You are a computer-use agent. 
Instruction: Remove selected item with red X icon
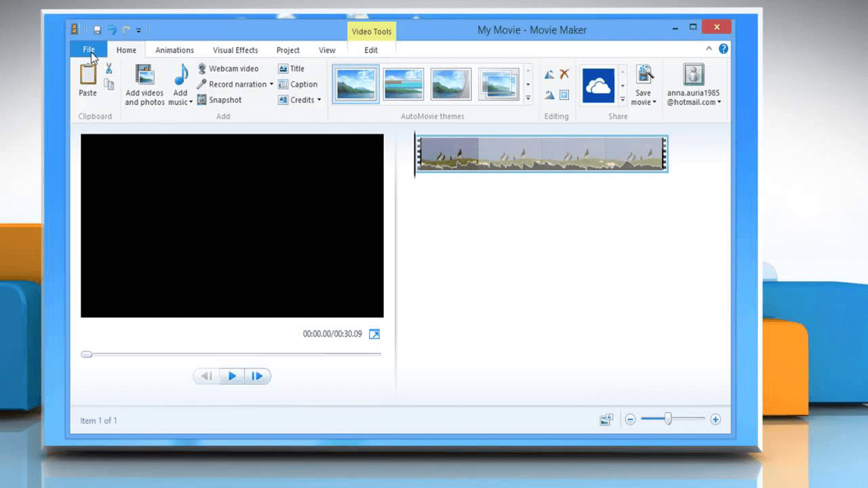pyautogui.click(x=564, y=75)
